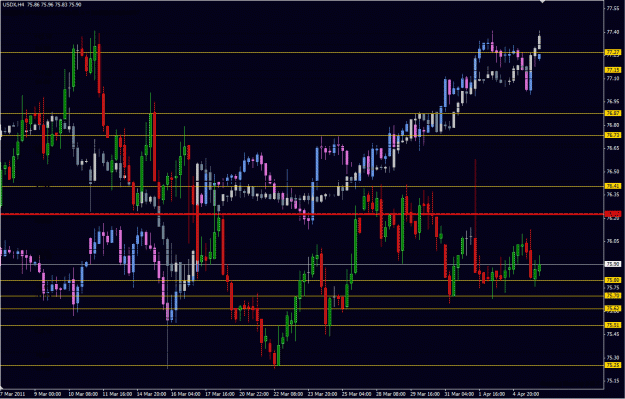Click the yellow 77.27 price label
This screenshot has height=399, width=625.
(x=613, y=52)
